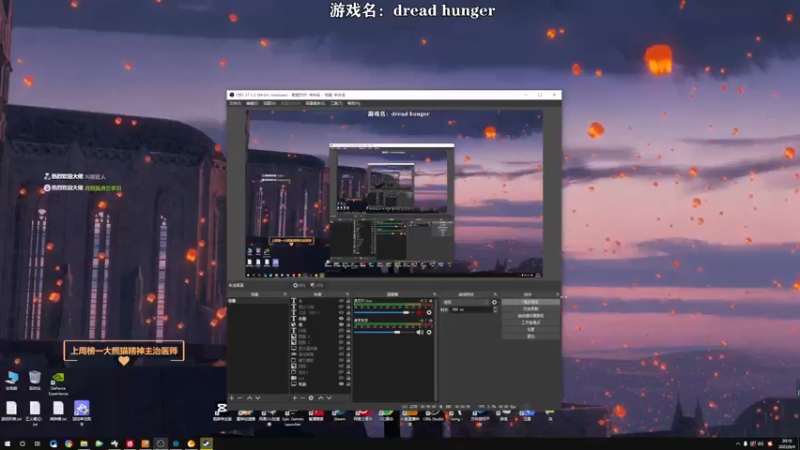Image resolution: width=800 pixels, height=450 pixels.
Task: Open the Steam desktop shortcut
Action: click(x=339, y=415)
